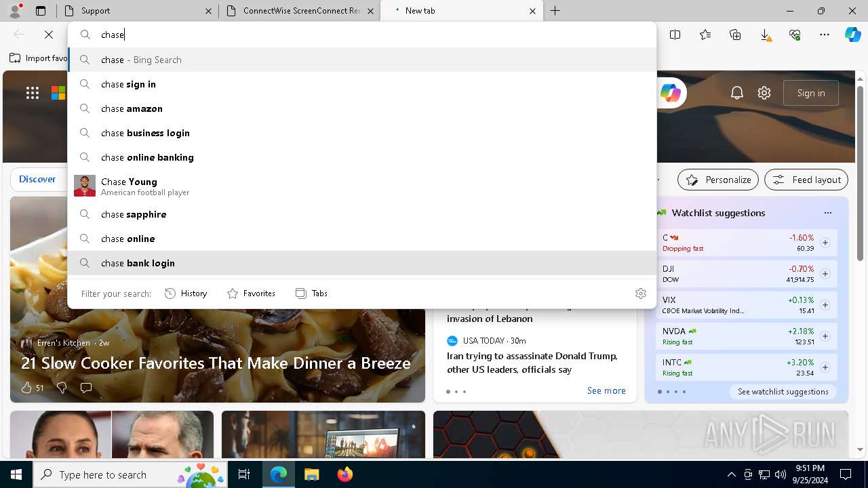Open notifications bell icon
This screenshot has height=488, width=868.
click(737, 93)
